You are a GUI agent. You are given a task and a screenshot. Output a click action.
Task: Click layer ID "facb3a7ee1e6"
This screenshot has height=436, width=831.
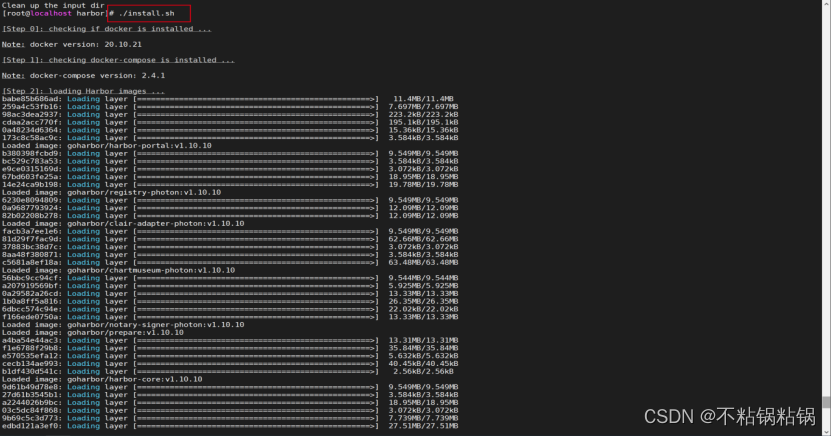pos(30,232)
